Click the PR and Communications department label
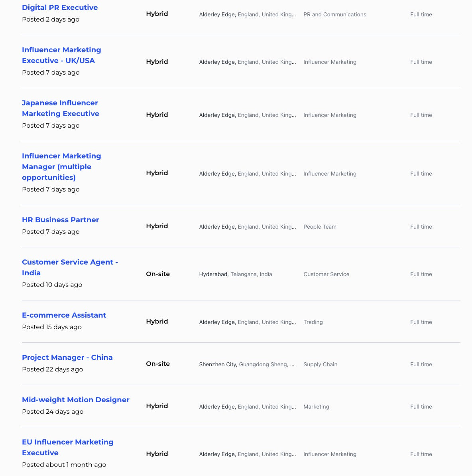 pos(334,15)
